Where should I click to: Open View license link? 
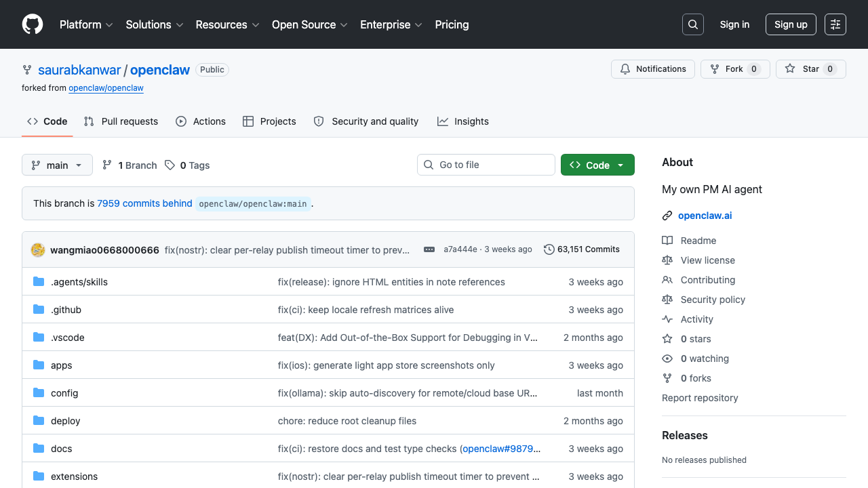(708, 260)
